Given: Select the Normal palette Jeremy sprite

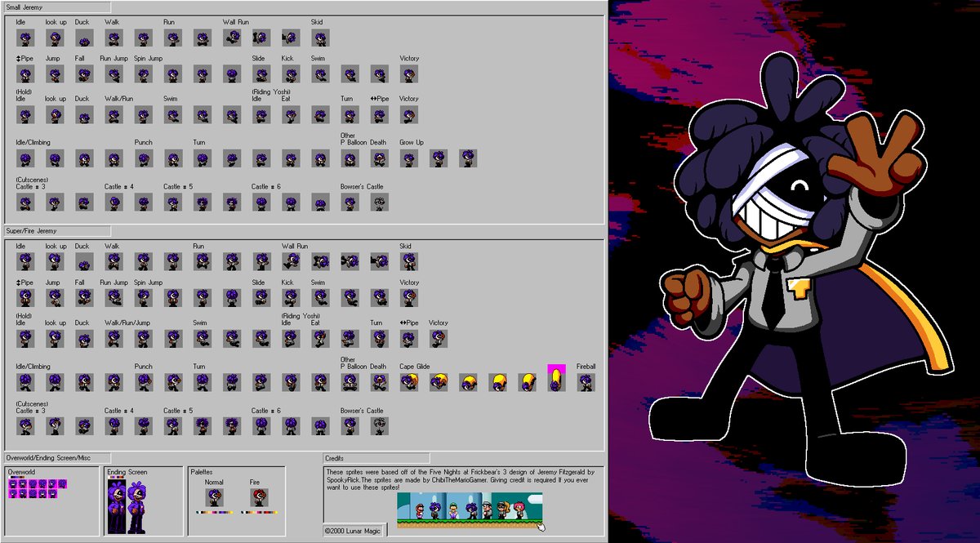Looking at the screenshot, I should pyautogui.click(x=214, y=497).
